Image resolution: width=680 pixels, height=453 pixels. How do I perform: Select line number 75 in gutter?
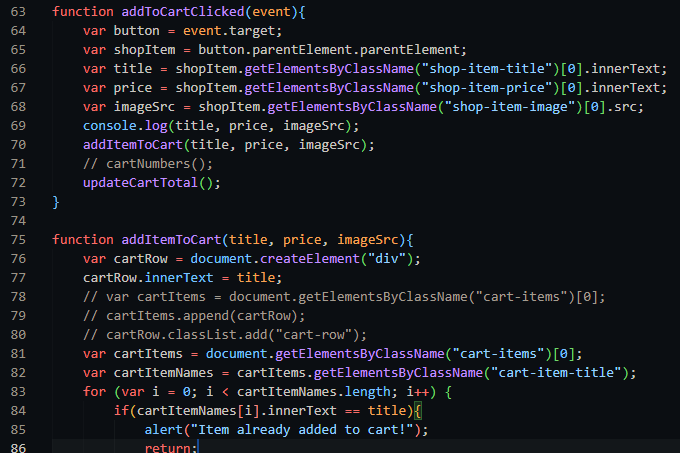pos(18,240)
